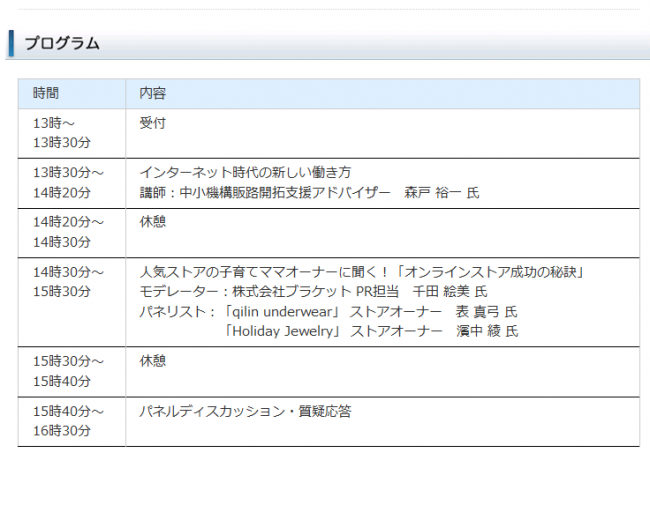Select 休憩 in the 14時20分 row
Image resolution: width=650 pixels, height=510 pixels.
tap(153, 222)
